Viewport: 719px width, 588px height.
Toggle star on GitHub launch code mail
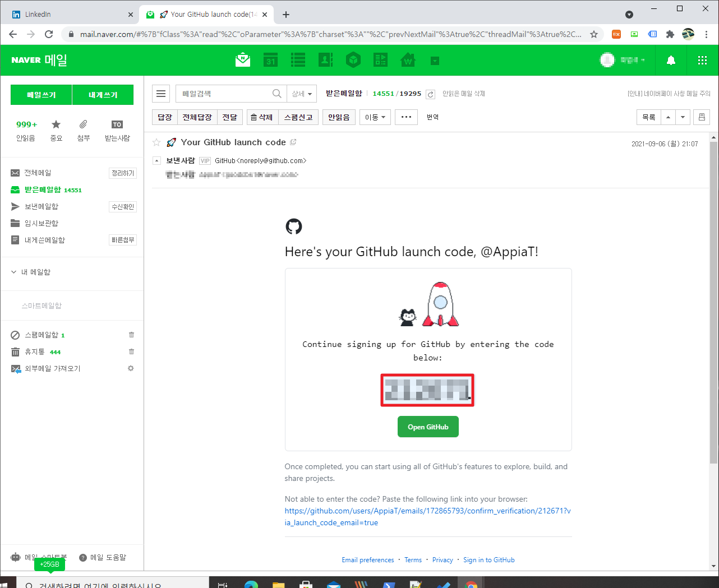156,142
